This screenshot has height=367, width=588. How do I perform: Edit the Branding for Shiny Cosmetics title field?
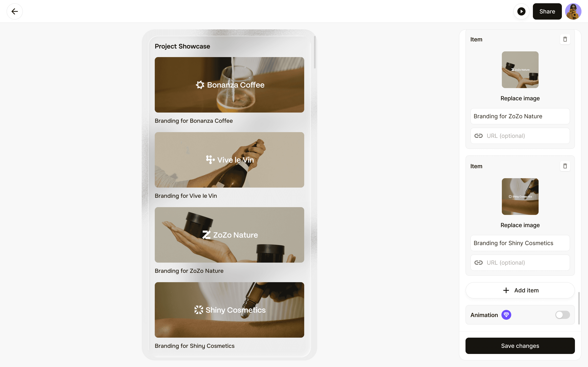click(x=520, y=243)
